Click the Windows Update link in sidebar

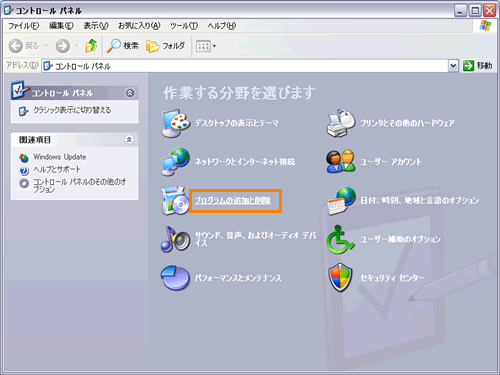(60, 157)
